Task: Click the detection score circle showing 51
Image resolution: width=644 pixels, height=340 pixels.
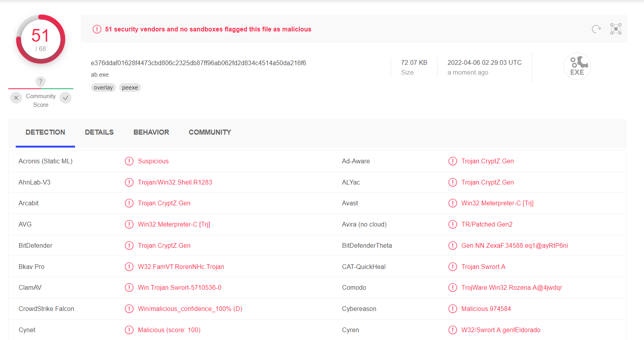Action: 40,39
